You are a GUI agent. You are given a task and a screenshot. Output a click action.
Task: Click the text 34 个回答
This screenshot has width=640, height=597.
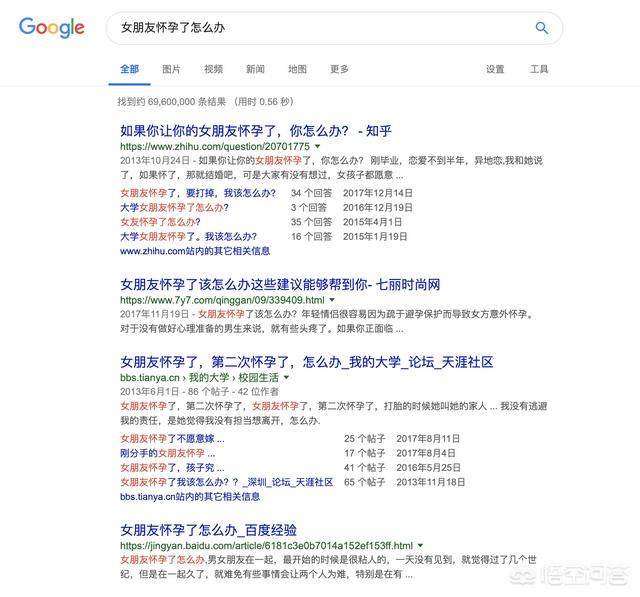[x=311, y=193]
